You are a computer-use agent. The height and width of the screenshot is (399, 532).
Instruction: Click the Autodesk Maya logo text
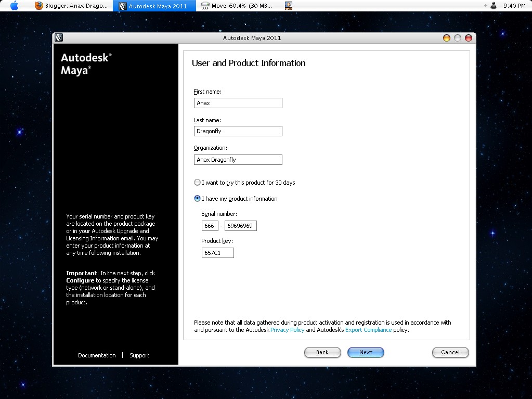[x=86, y=64]
